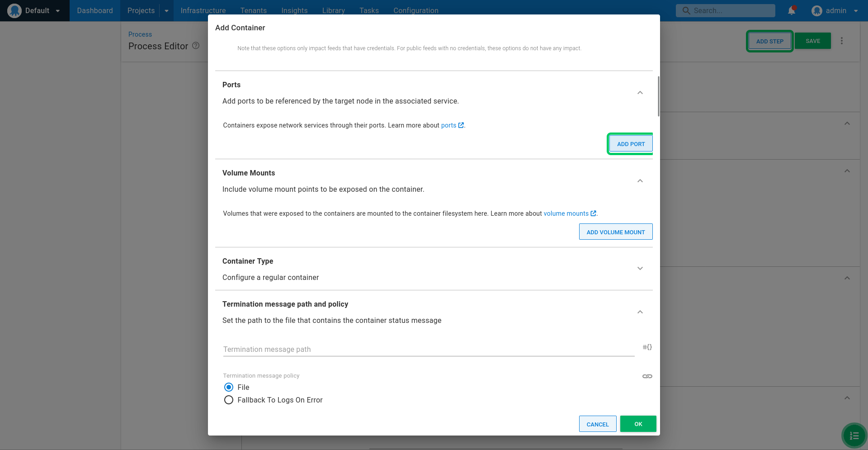Screen dimensions: 868x450
Task: Collapse the Volume Mounts section chevron
Action: [640, 181]
